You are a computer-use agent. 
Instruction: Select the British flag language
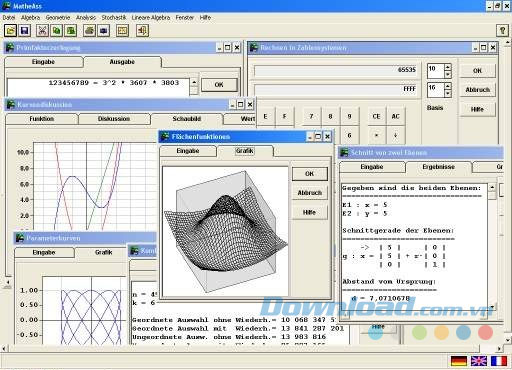[x=478, y=361]
